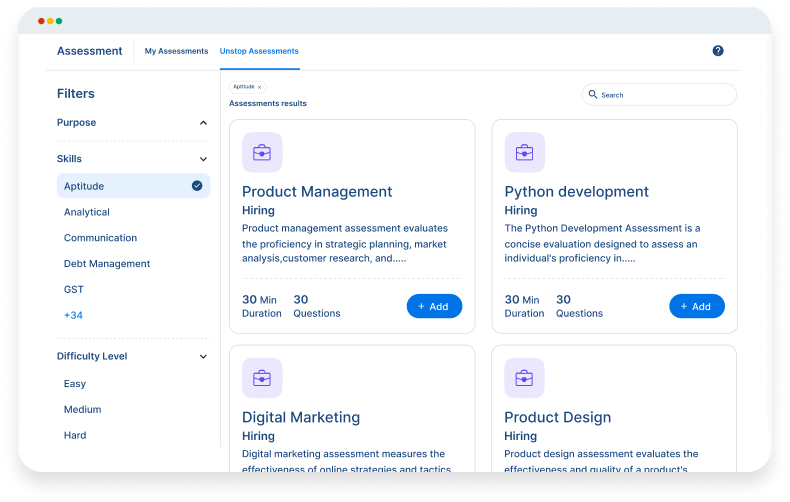Click the red window close dot
790x502 pixels.
[x=41, y=21]
